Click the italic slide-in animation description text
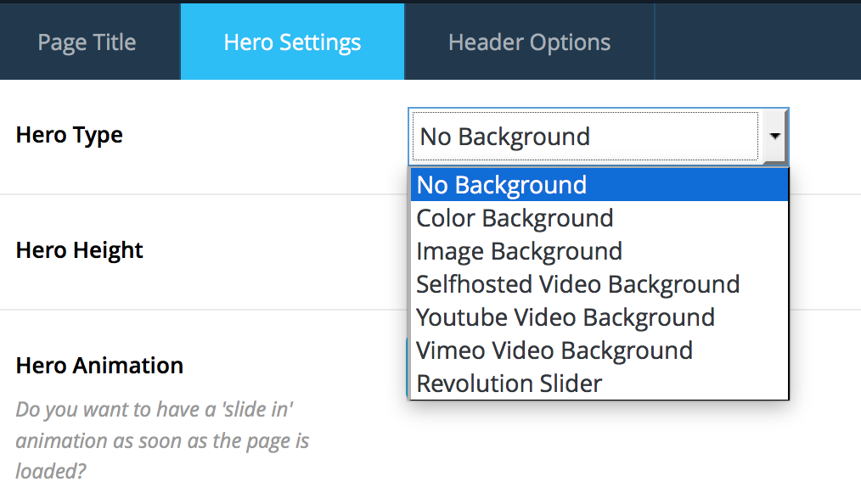Screen dimensions: 861x504 click(162, 440)
